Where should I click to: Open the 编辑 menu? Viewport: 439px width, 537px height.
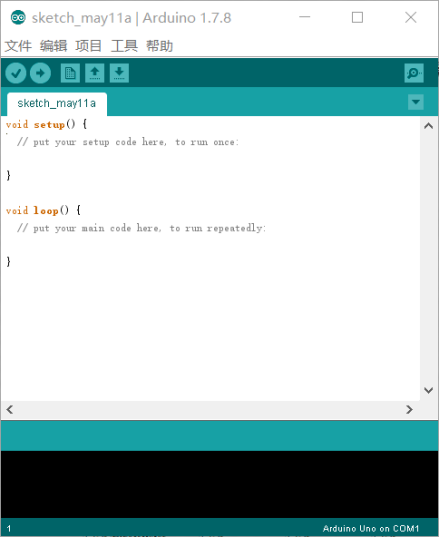[53, 46]
